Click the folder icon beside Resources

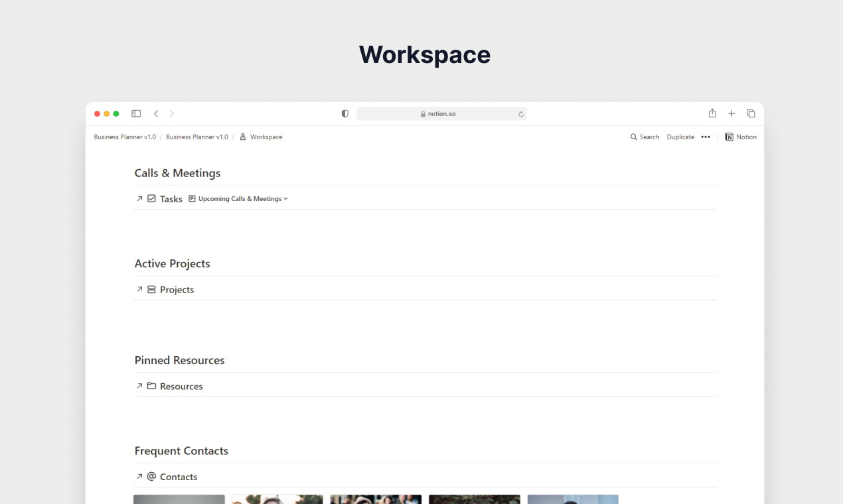tap(151, 386)
